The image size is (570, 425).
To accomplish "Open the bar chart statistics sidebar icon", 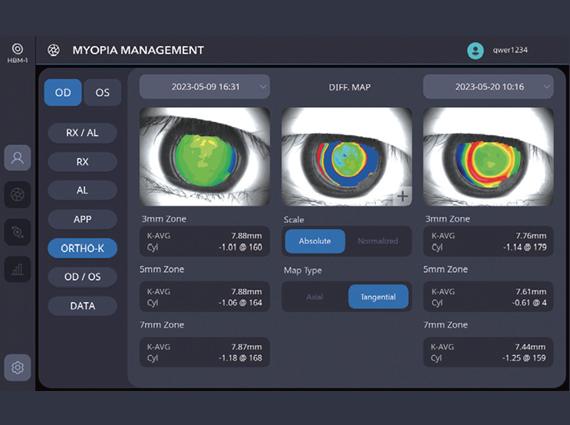I will [x=17, y=269].
